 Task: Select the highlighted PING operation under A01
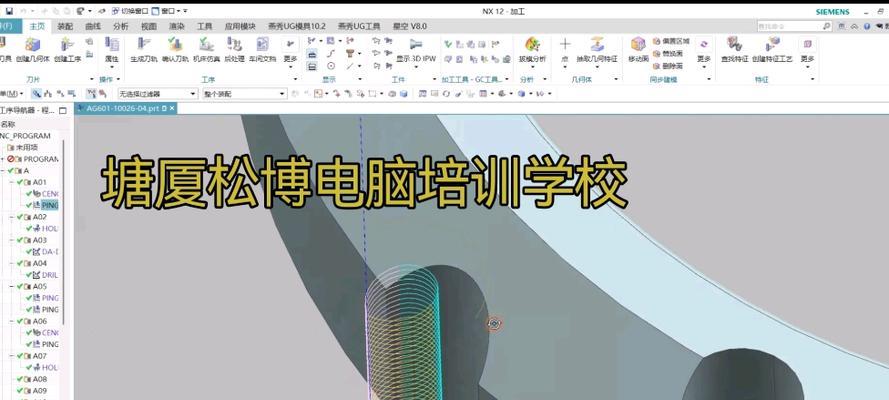50,205
